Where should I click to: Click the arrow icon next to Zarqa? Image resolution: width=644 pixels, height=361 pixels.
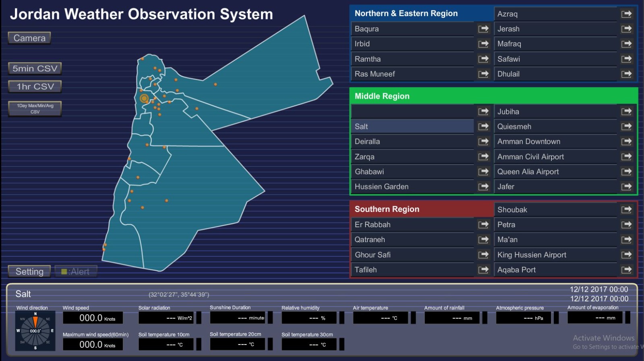(x=483, y=157)
